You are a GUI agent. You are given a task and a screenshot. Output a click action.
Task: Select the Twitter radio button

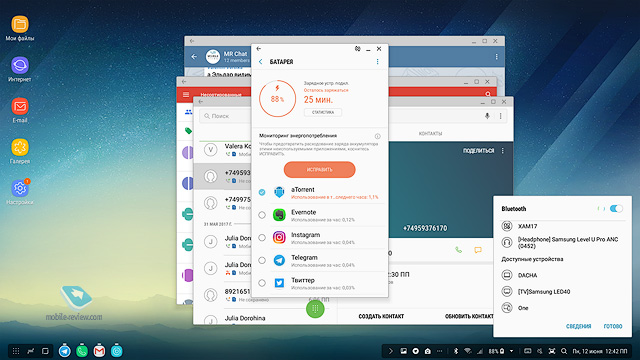pos(262,283)
